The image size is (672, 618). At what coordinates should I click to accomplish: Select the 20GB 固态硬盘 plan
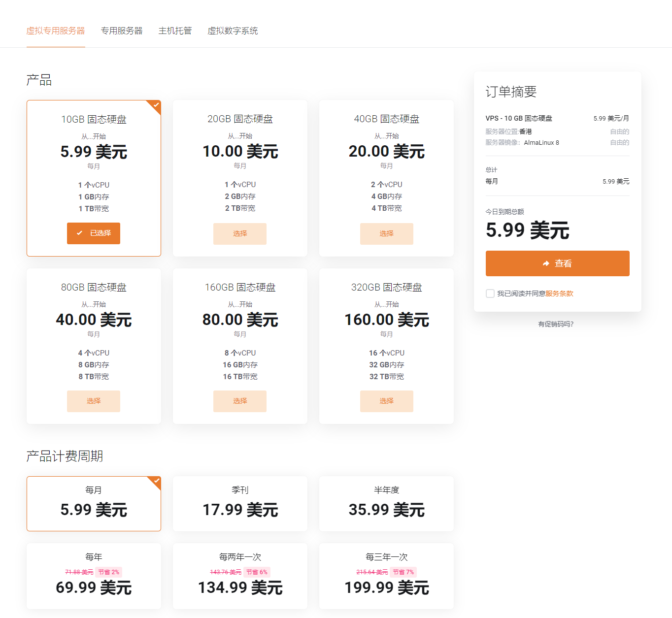coord(240,234)
